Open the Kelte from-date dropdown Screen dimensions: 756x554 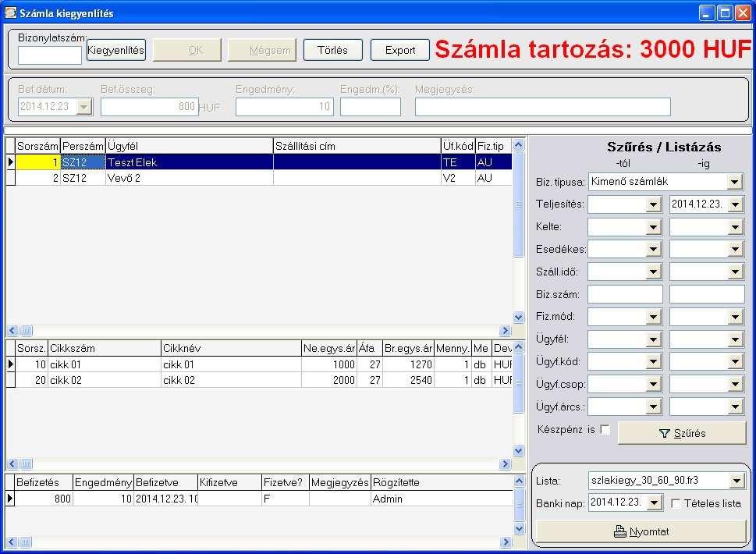click(653, 227)
